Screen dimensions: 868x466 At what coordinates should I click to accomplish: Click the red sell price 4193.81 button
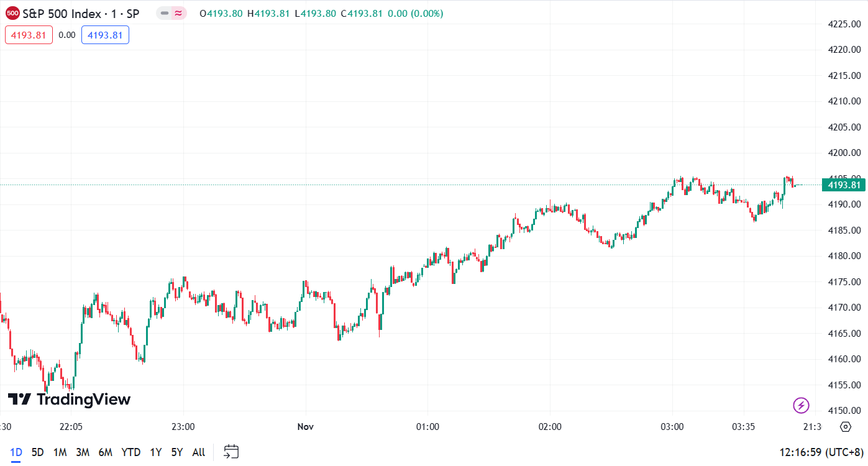pyautogui.click(x=29, y=35)
